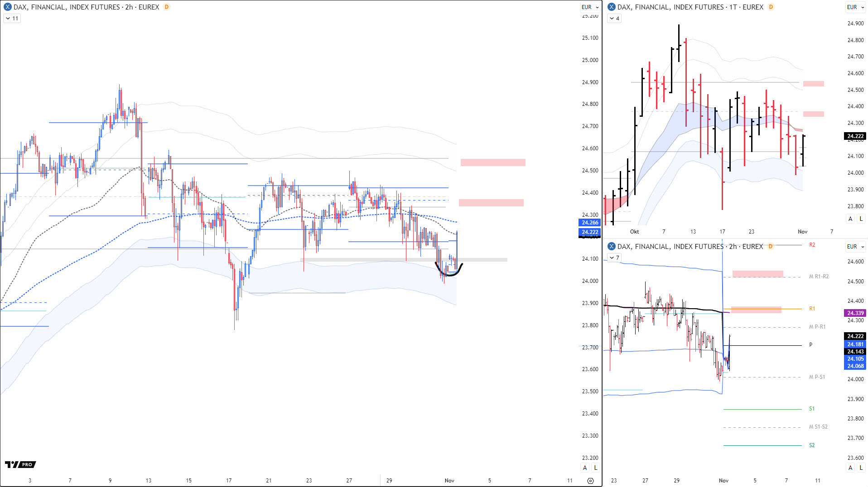Select the M P-S1 pivot label
The image size is (868, 487).
point(817,377)
